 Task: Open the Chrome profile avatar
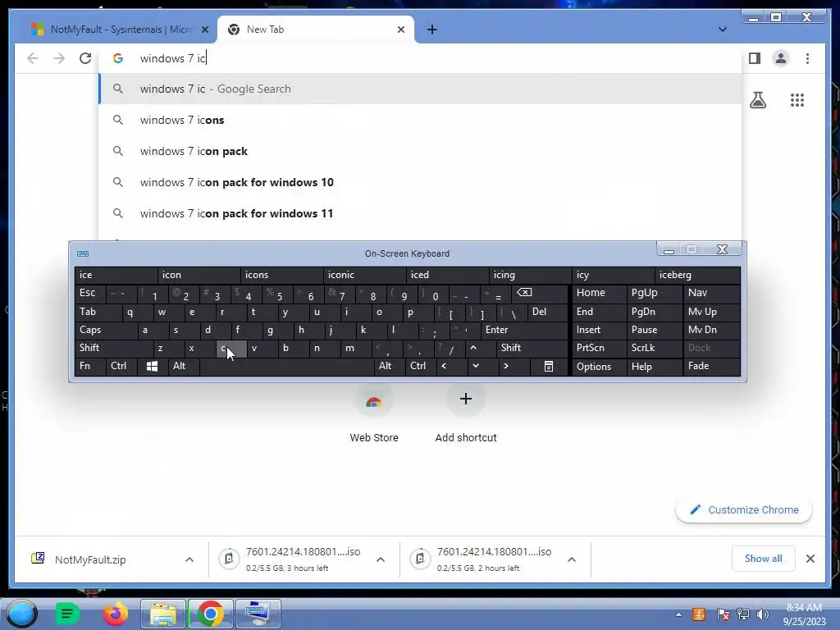click(x=781, y=58)
